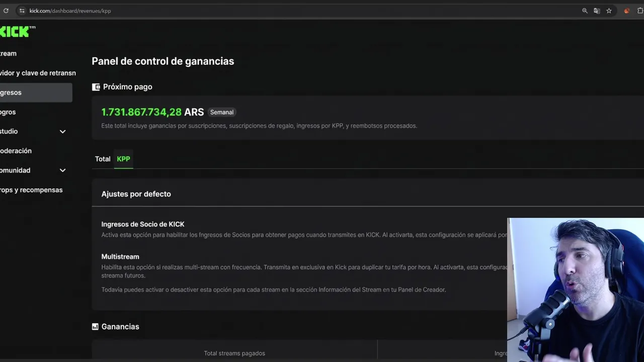The height and width of the screenshot is (362, 644).
Task: Expand the Estudio chevron
Action: pyautogui.click(x=63, y=131)
